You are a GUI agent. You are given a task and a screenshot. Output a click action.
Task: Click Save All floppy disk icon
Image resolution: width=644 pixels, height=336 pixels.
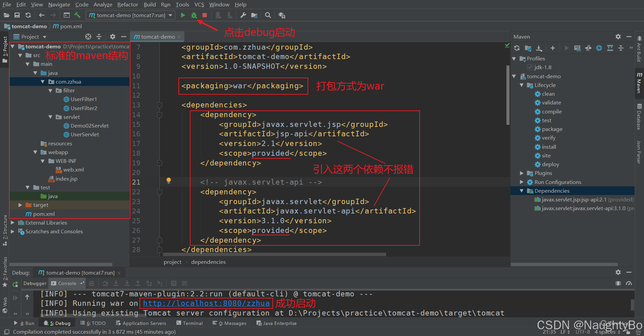tap(17, 15)
